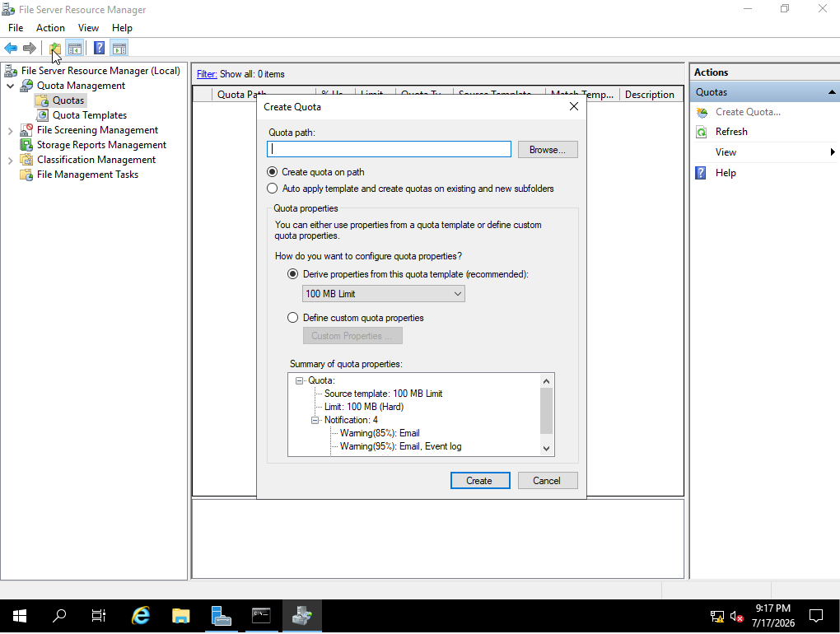
Task: Click Refresh in the Actions pane
Action: (x=731, y=132)
